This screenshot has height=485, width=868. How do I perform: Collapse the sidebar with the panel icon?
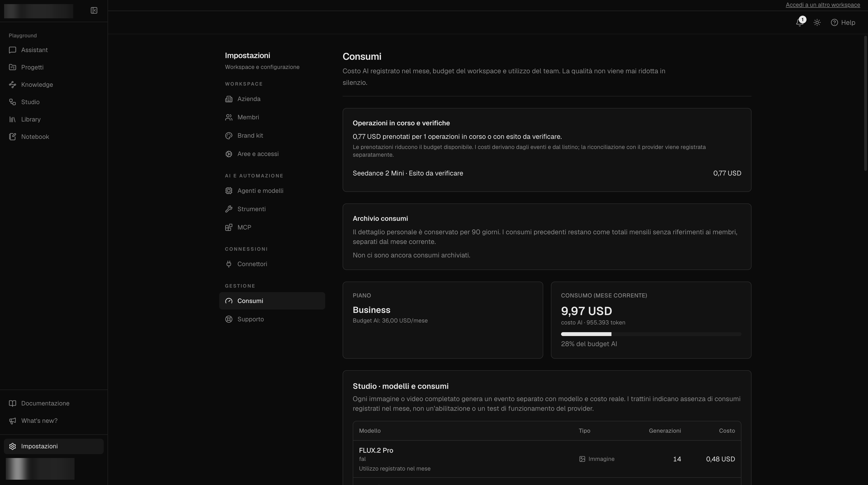[x=94, y=10]
